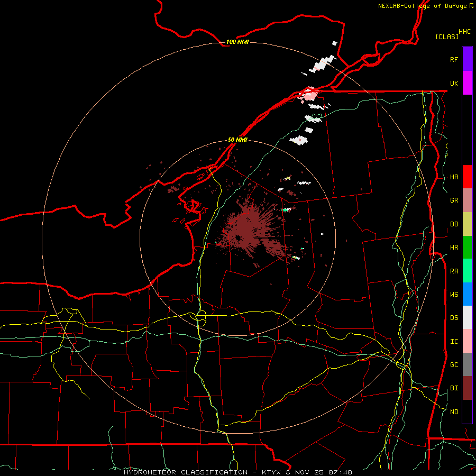Viewport: 476px width, 476px height.
Task: Click the white DS legend swatch
Action: (467, 317)
